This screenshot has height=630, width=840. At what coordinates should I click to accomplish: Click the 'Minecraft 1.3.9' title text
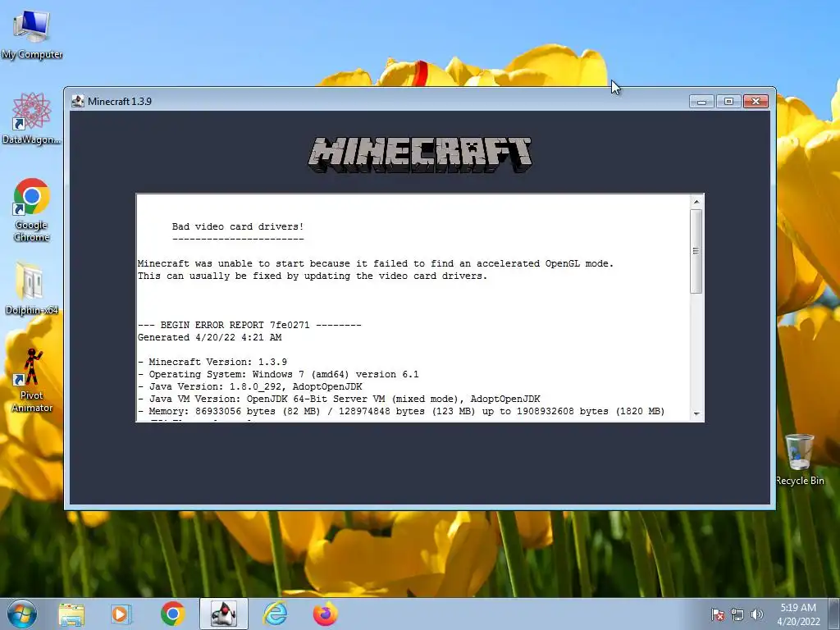[x=120, y=101]
